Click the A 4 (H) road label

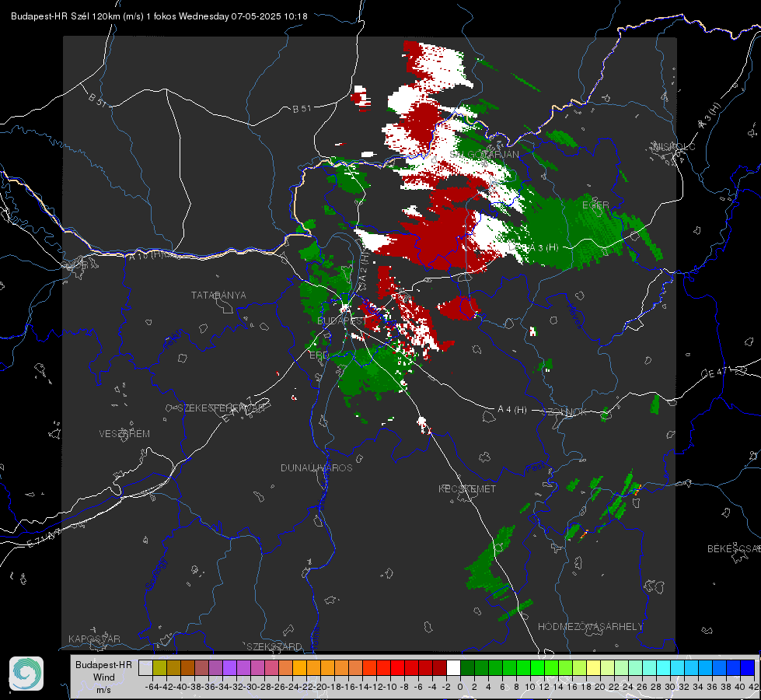point(512,410)
